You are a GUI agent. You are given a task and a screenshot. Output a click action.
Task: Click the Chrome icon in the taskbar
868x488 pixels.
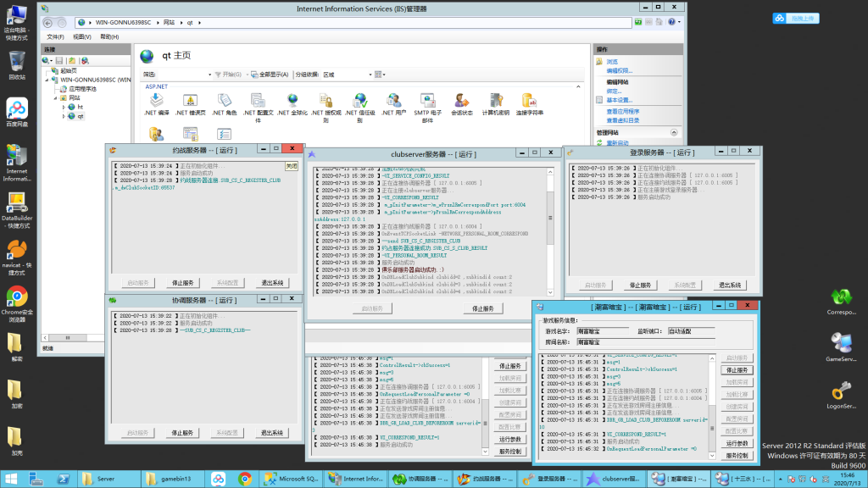point(244,479)
